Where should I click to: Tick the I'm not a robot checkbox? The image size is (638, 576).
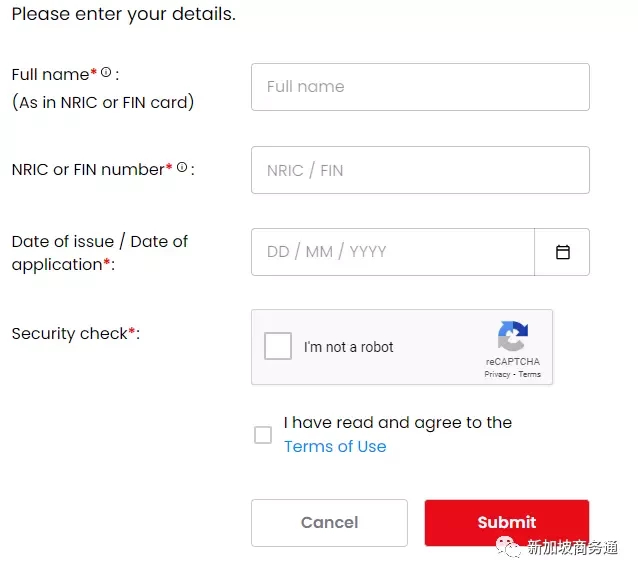[x=278, y=346]
